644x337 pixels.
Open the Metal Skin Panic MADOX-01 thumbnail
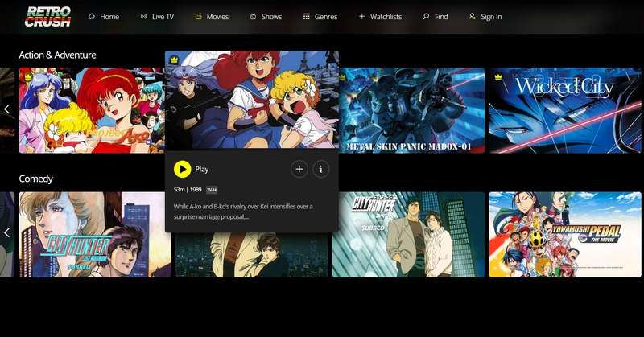pyautogui.click(x=411, y=110)
